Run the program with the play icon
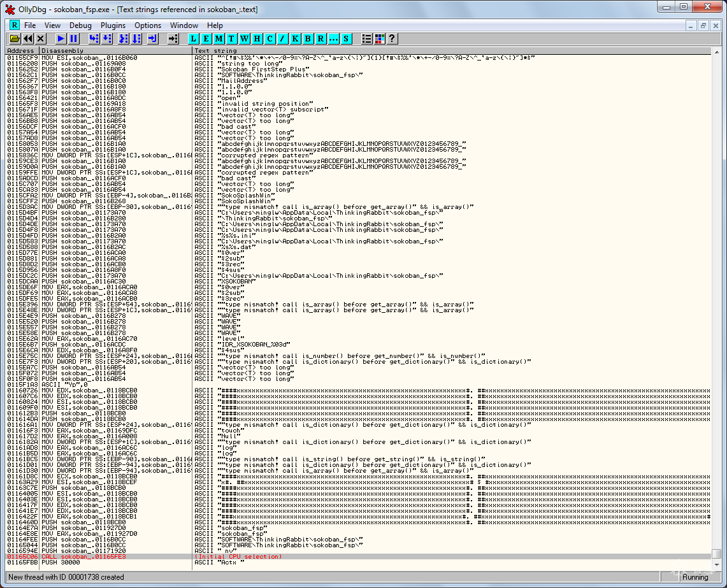The width and height of the screenshot is (727, 588). pyautogui.click(x=61, y=39)
